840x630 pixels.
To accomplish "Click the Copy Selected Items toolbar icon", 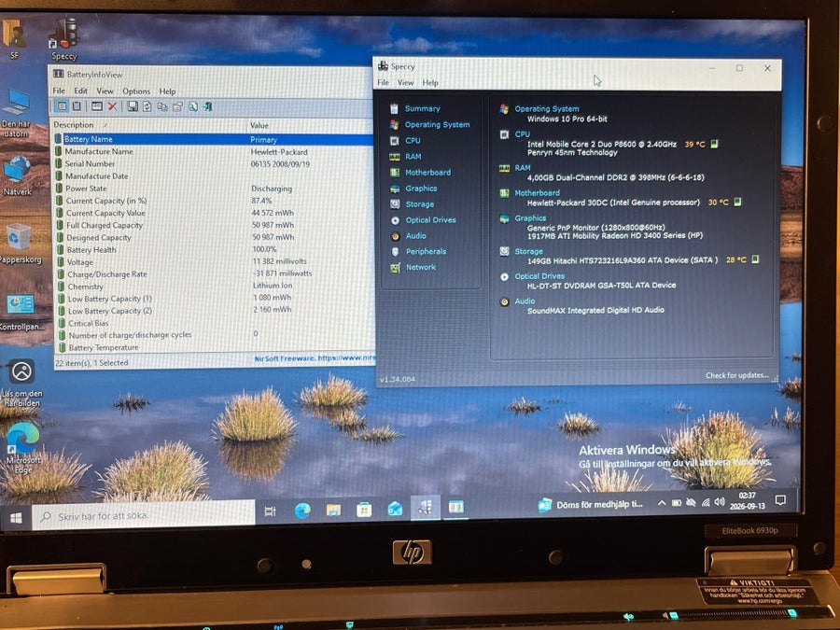I will [162, 106].
